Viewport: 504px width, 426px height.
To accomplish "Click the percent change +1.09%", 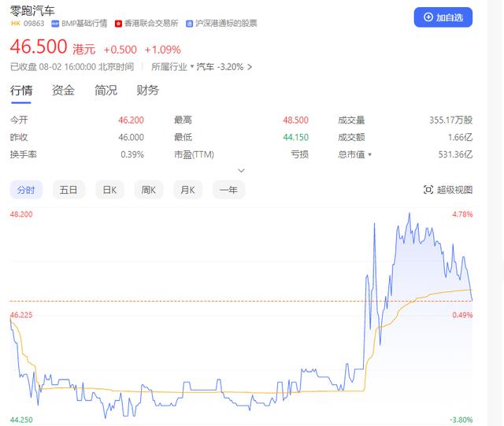I will 163,50.
